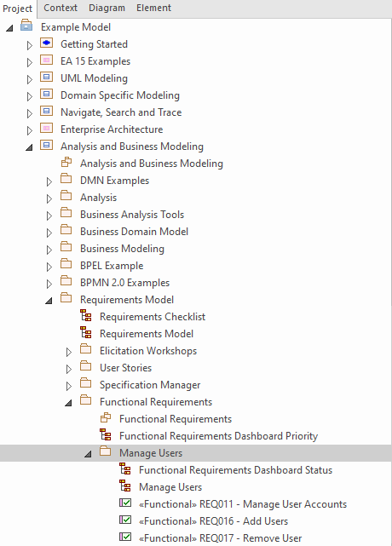
Task: Click the REQ011 Manage User Accounts requirement icon
Action: (x=125, y=503)
